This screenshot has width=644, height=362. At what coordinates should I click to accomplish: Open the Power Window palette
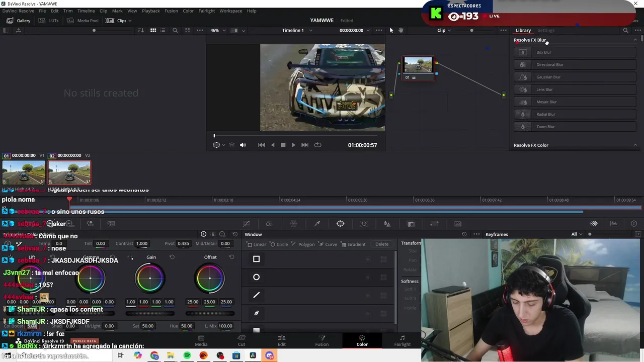[341, 224]
